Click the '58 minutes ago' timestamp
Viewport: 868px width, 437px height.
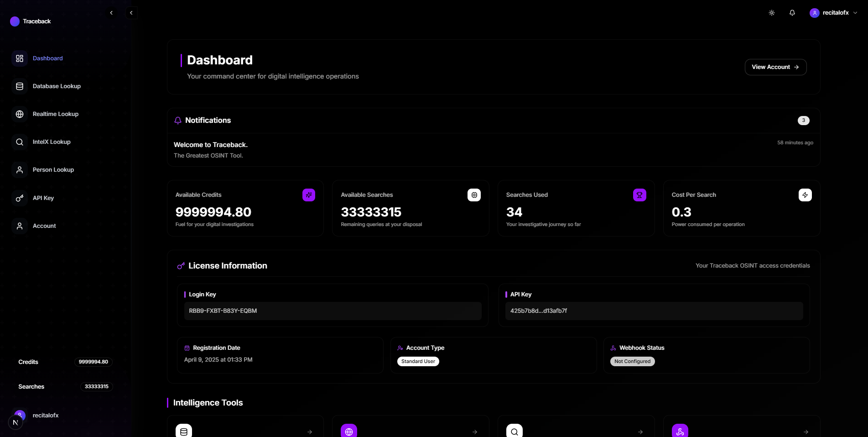[x=795, y=143]
